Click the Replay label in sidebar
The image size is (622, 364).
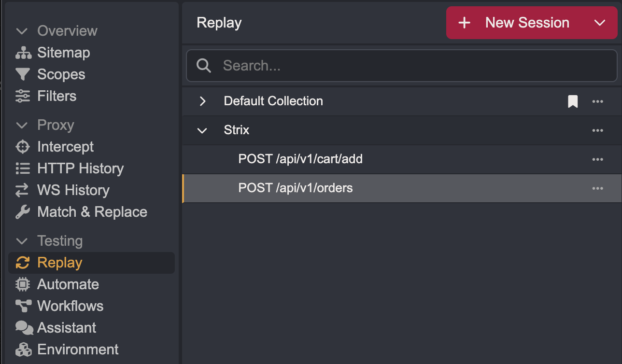pyautogui.click(x=60, y=263)
